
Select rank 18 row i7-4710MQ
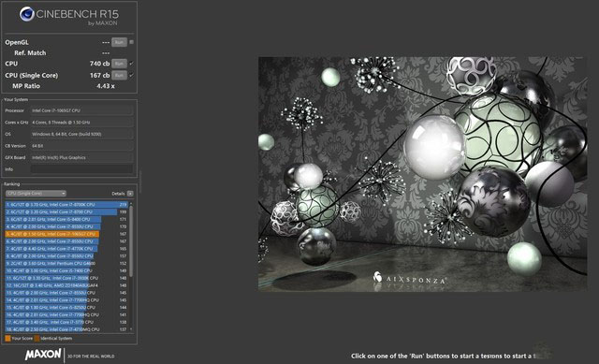(x=66, y=329)
